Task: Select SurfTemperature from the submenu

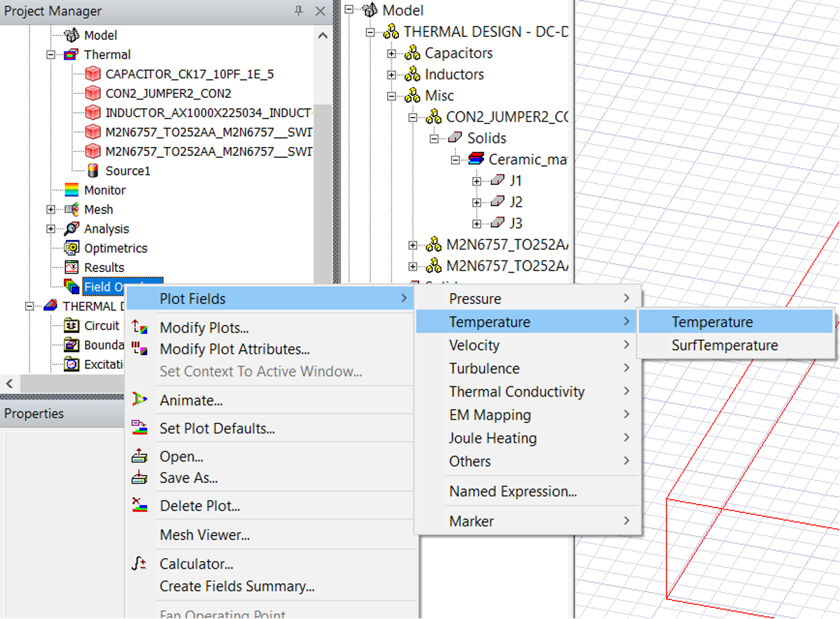Action: (724, 346)
